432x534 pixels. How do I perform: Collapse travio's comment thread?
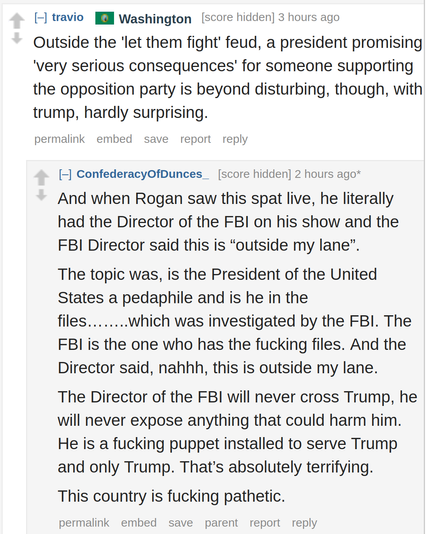(41, 17)
